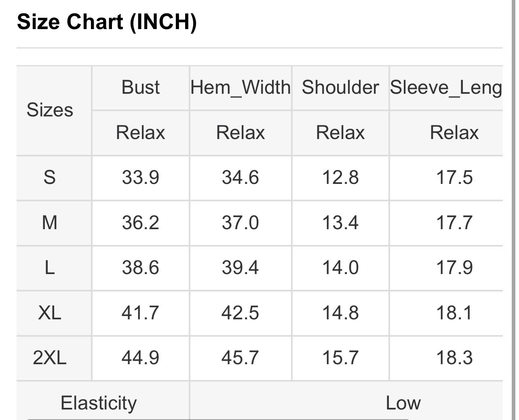Click the truncated Sleeve_Length column header
Screen dimensions: 519x420
tap(446, 87)
